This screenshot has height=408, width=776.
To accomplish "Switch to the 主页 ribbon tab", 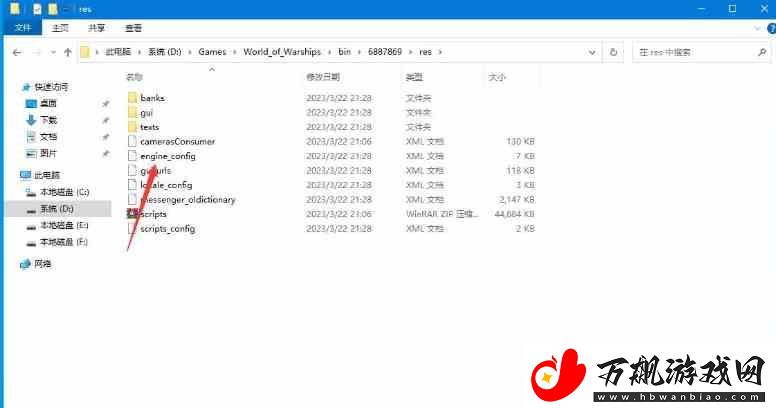I will click(60, 28).
